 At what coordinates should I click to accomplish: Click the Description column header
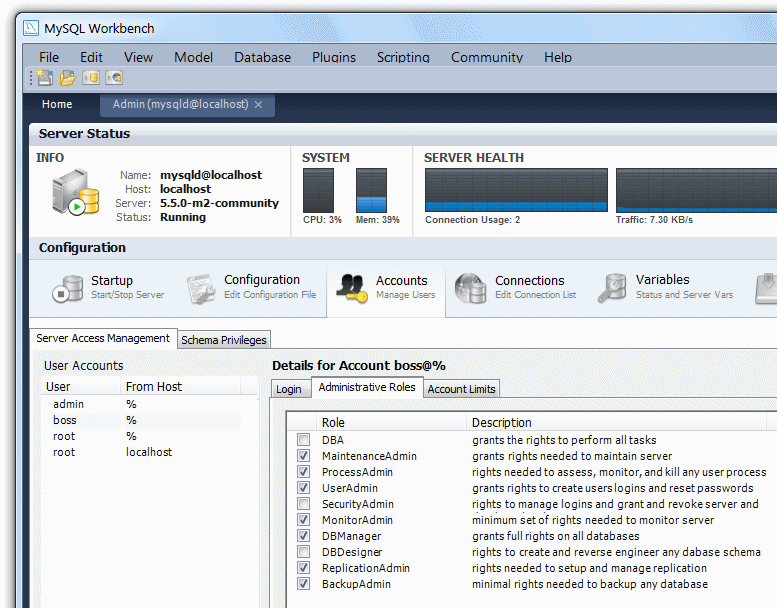(x=616, y=423)
